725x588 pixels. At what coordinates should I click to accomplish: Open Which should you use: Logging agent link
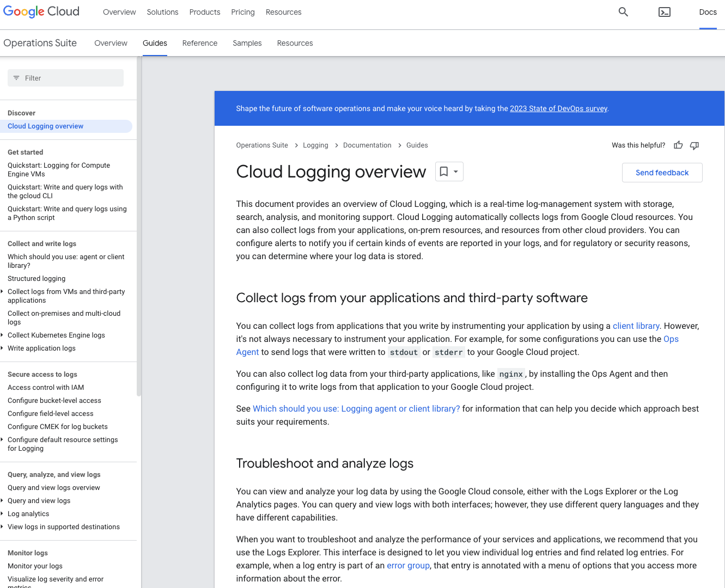356,408
